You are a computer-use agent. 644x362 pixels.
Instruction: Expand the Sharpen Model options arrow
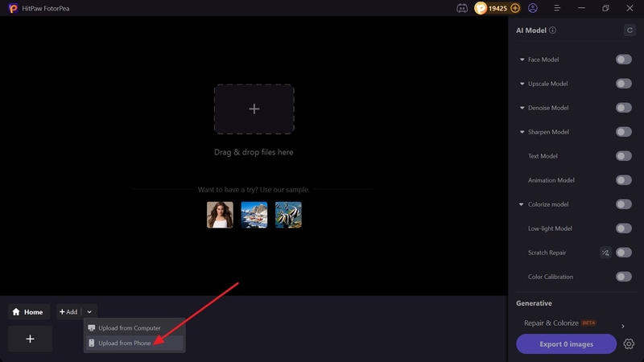coord(522,132)
